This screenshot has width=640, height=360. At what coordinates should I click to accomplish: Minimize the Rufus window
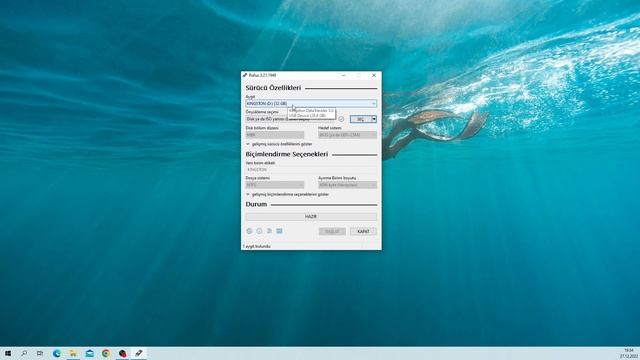pyautogui.click(x=344, y=76)
